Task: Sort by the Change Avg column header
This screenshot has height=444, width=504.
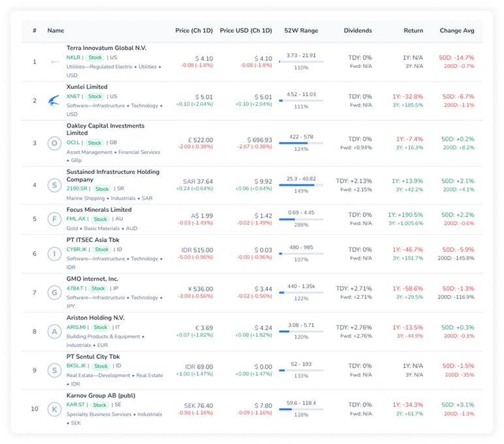Action: [x=457, y=31]
